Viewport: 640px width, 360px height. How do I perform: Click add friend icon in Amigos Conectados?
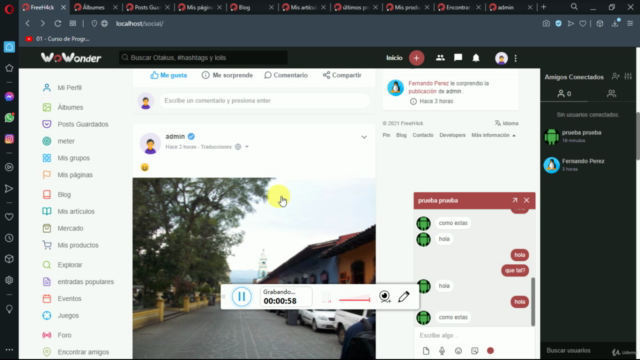(616, 76)
